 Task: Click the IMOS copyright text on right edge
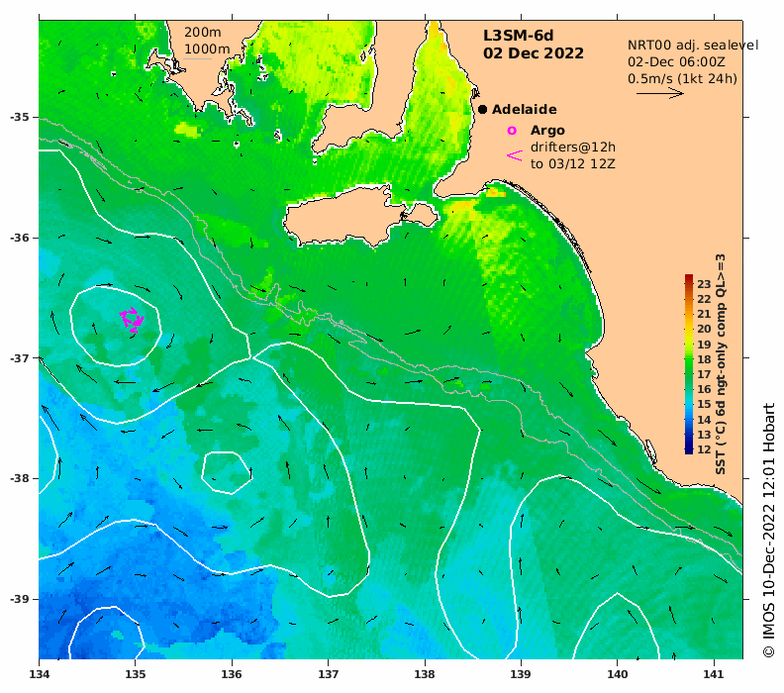point(768,530)
